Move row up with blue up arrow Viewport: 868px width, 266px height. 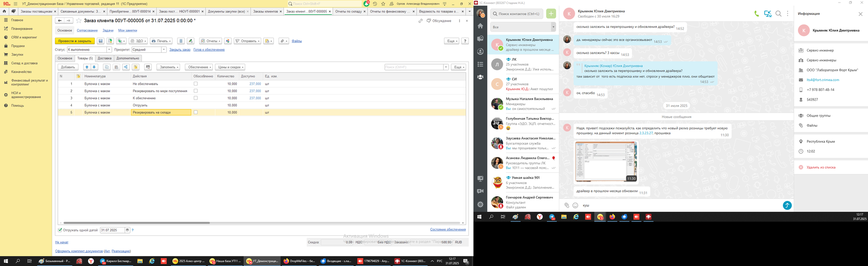point(87,67)
